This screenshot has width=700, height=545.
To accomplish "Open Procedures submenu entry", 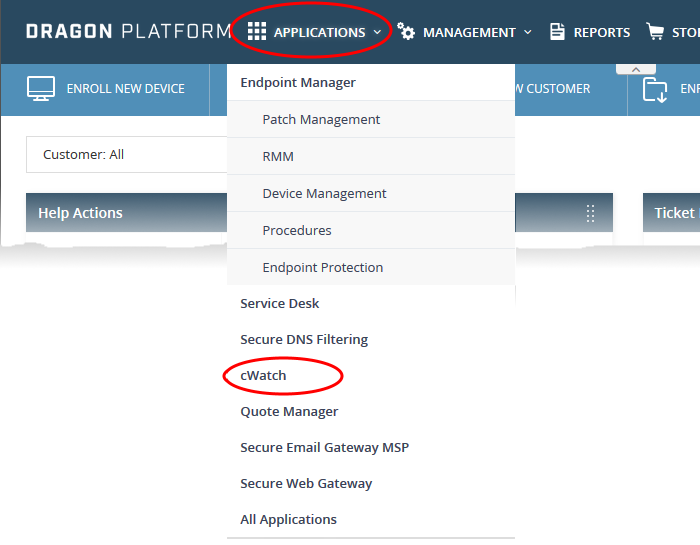I will click(371, 230).
